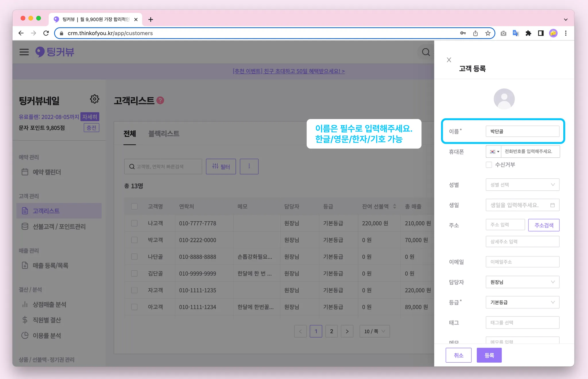The image size is (588, 379).
Task: Open the three-dot more options button
Action: pos(249,166)
